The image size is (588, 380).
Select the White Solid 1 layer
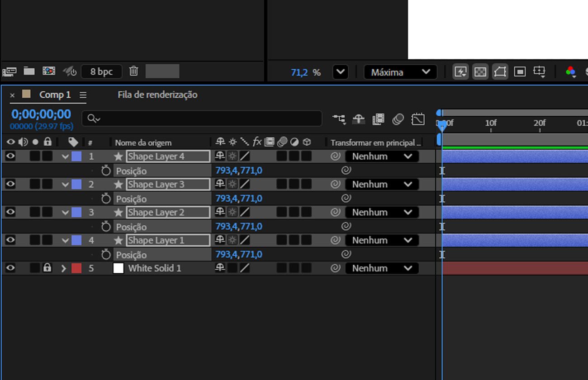(x=155, y=268)
